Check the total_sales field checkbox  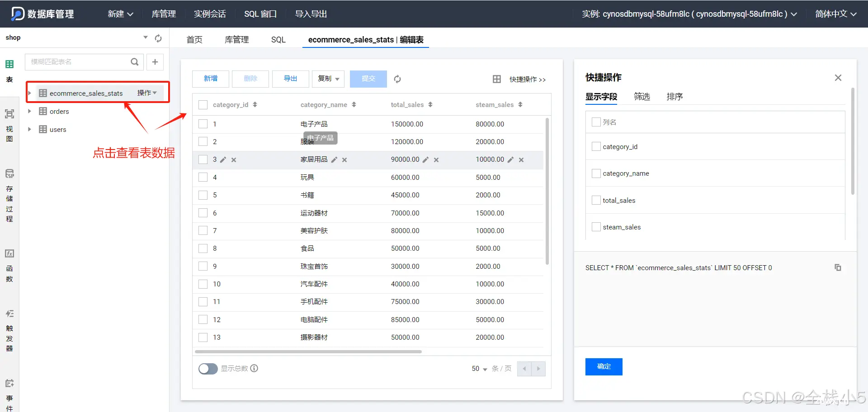[596, 200]
